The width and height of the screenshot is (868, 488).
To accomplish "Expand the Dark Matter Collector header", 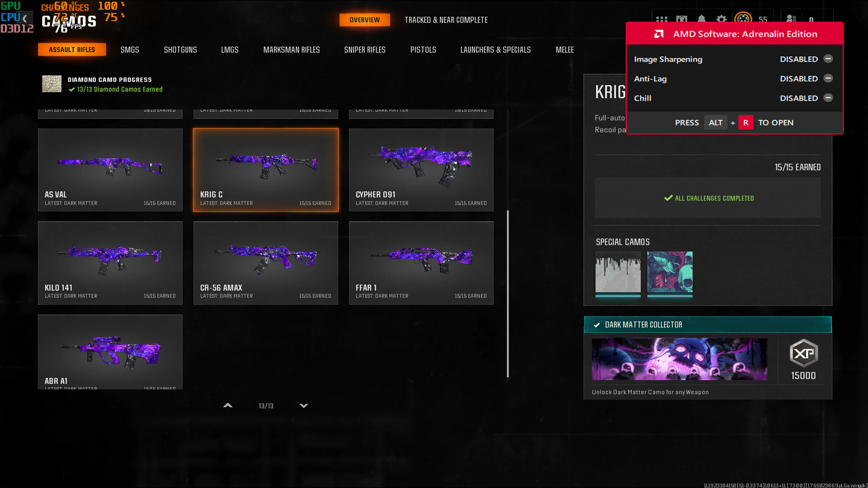I will [708, 325].
